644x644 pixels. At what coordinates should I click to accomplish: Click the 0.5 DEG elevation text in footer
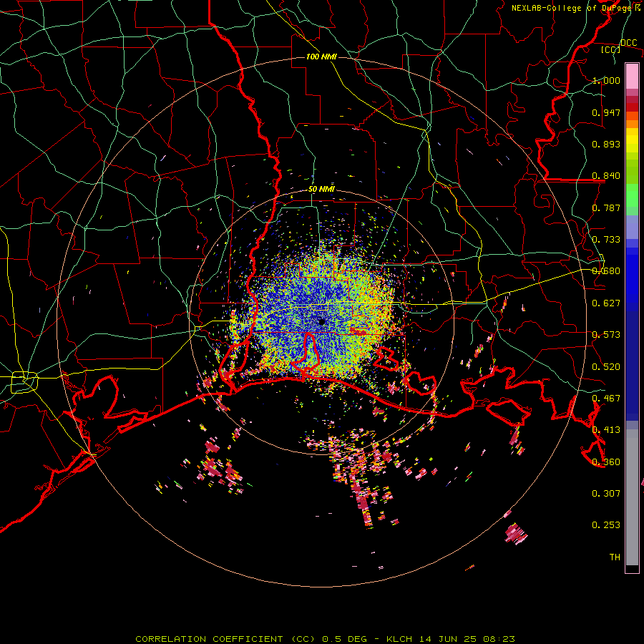tap(345, 639)
